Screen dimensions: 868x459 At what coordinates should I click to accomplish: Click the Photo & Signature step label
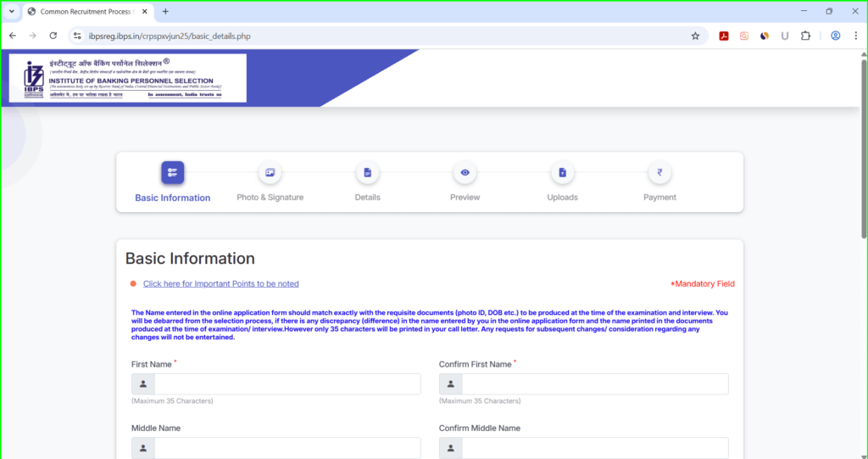(x=270, y=198)
